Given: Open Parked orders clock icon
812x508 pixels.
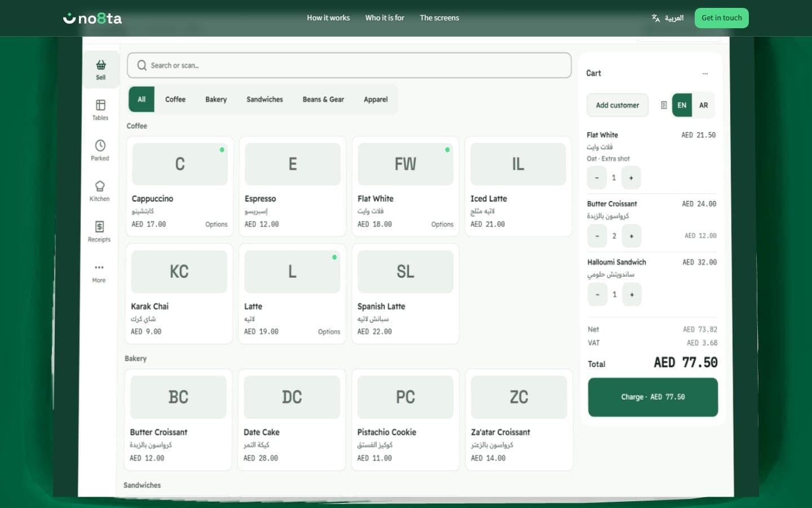Looking at the screenshot, I should coord(100,146).
